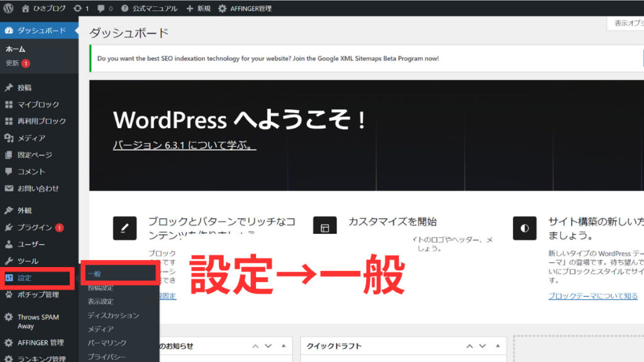Image resolution: width=644 pixels, height=362 pixels.
Task: Open 再利用ブロック menu
Action: [x=39, y=121]
